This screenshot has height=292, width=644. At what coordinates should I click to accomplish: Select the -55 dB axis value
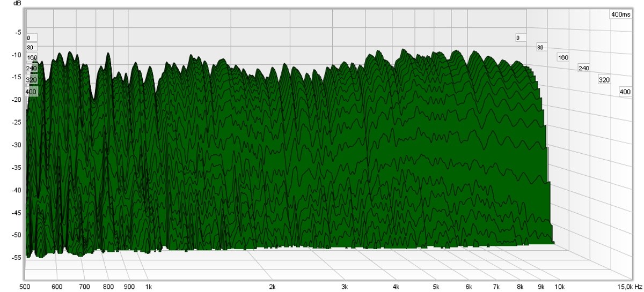(x=18, y=257)
